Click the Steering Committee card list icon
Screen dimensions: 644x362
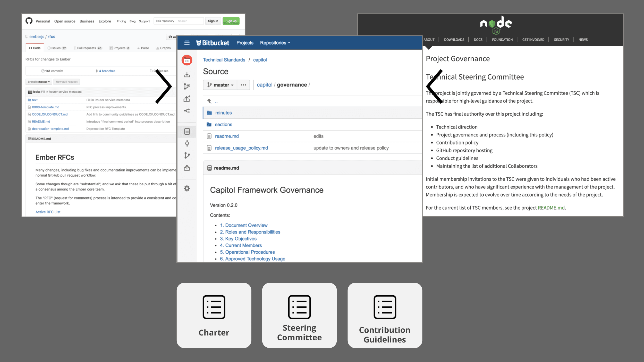pos(299,307)
